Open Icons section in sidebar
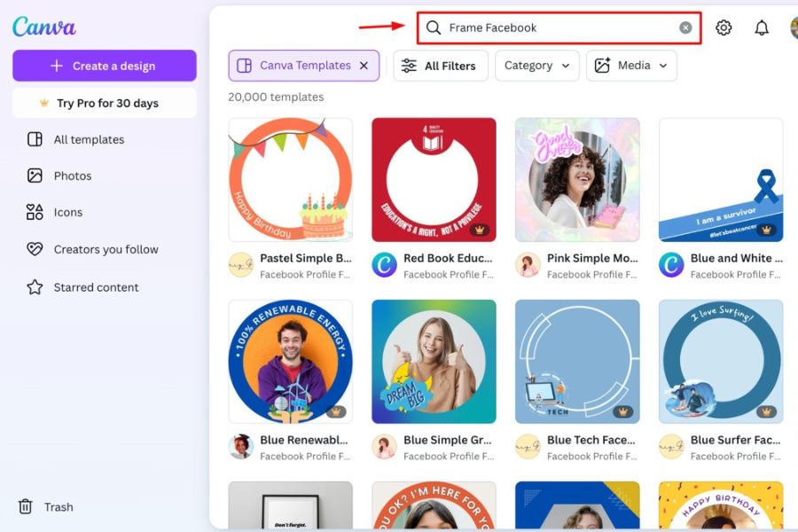Viewport: 798px width, 532px height. (x=67, y=212)
